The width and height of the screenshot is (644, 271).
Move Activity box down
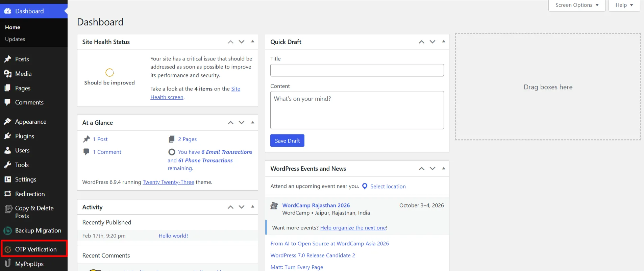(x=242, y=207)
